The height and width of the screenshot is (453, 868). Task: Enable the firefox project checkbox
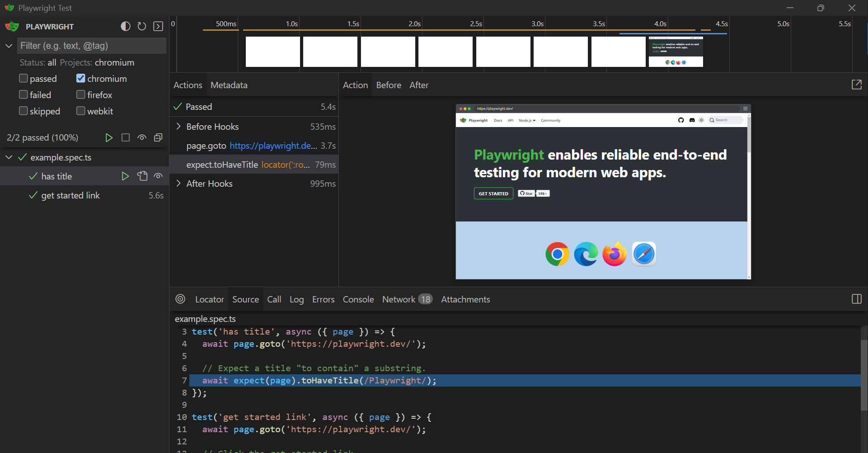(81, 95)
